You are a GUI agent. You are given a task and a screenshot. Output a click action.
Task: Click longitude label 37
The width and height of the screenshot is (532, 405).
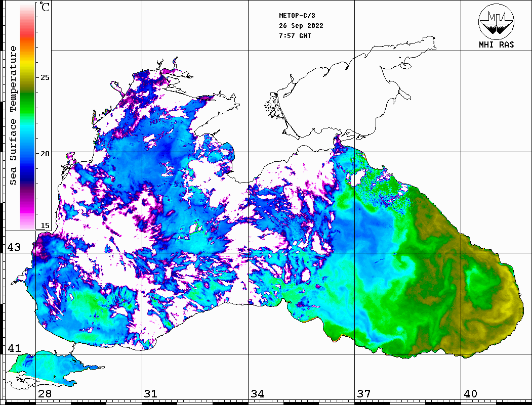(x=364, y=394)
